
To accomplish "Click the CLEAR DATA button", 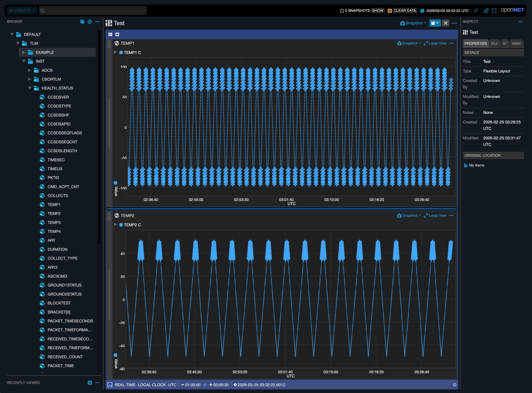I will pyautogui.click(x=405, y=11).
